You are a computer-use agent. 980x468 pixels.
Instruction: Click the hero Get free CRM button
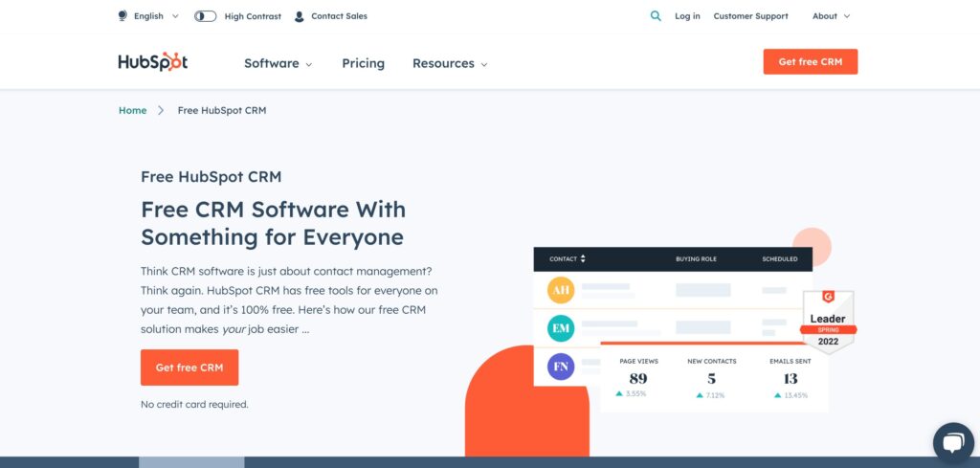pos(189,368)
